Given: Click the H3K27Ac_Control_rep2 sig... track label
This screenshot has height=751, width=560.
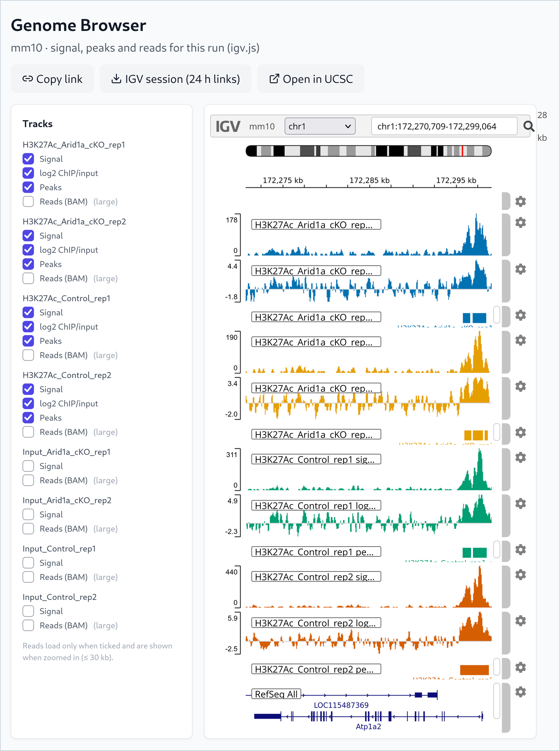Looking at the screenshot, I should pyautogui.click(x=316, y=576).
